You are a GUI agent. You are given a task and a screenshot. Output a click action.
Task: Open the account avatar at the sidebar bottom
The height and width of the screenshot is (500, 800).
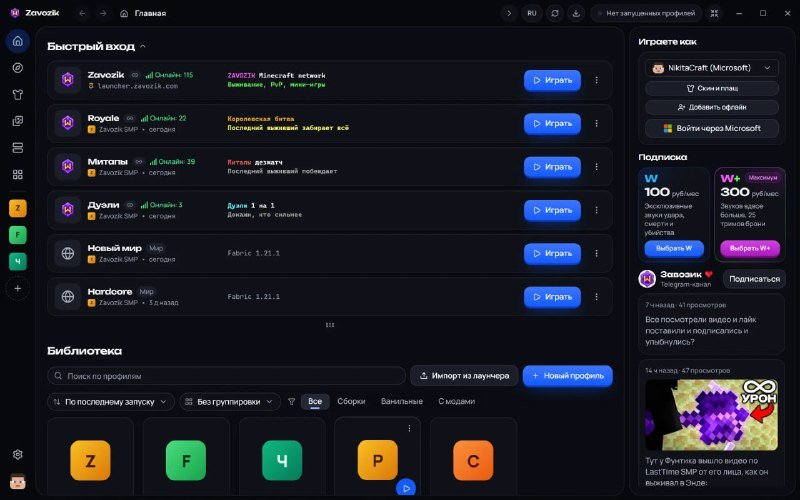tap(18, 481)
